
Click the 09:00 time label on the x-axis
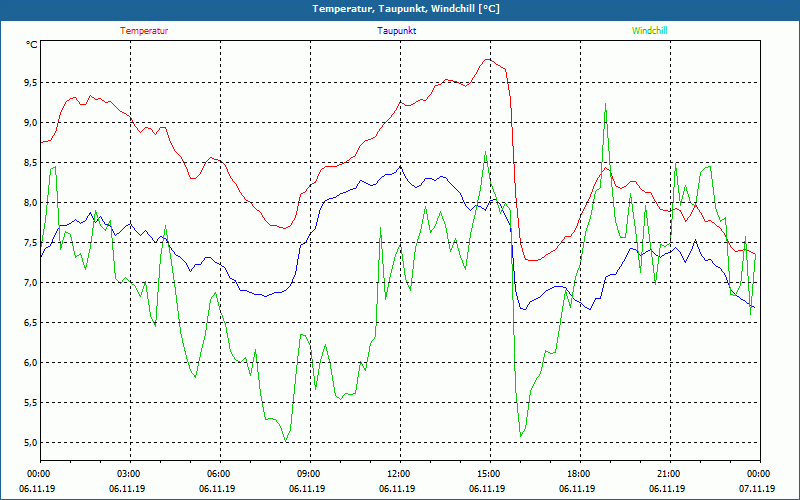[x=310, y=474]
